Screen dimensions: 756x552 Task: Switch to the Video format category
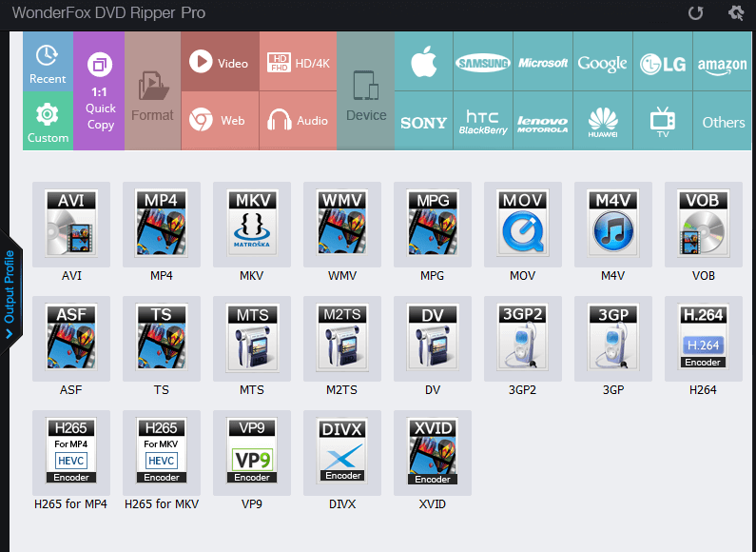221,61
